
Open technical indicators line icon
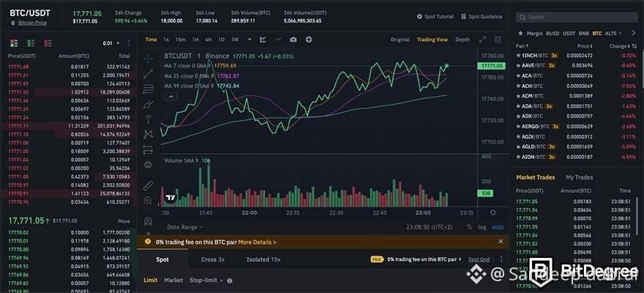tap(278, 40)
